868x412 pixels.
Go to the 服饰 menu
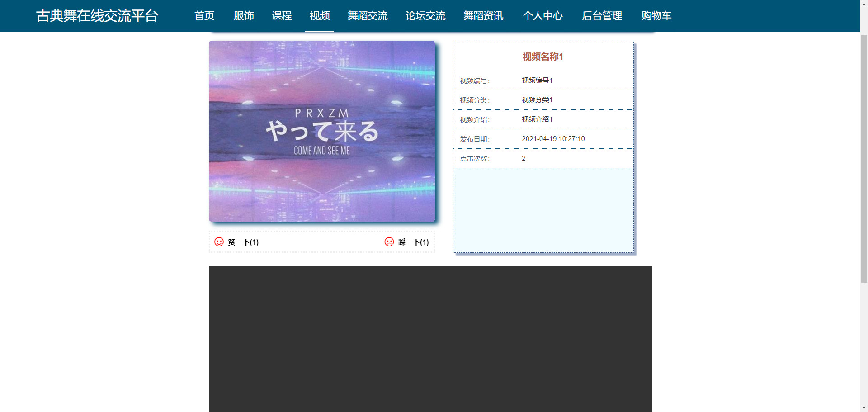244,16
